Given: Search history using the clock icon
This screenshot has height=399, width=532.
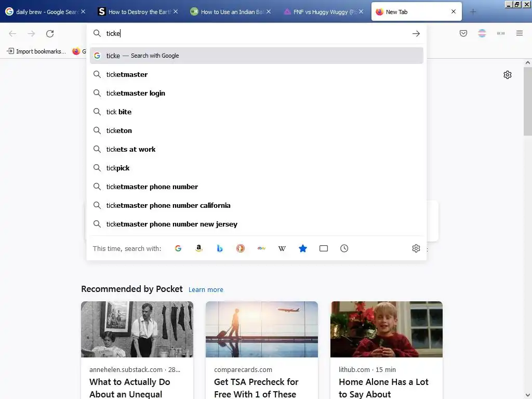Looking at the screenshot, I should tap(344, 248).
